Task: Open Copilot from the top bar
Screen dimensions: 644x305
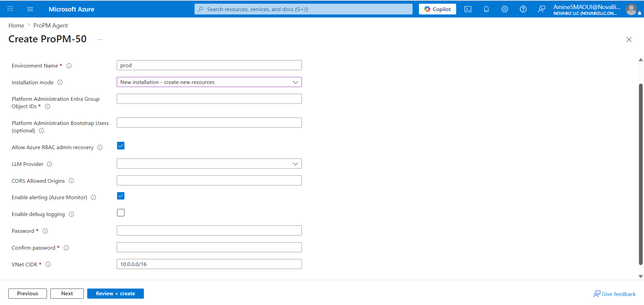Action: 437,9
